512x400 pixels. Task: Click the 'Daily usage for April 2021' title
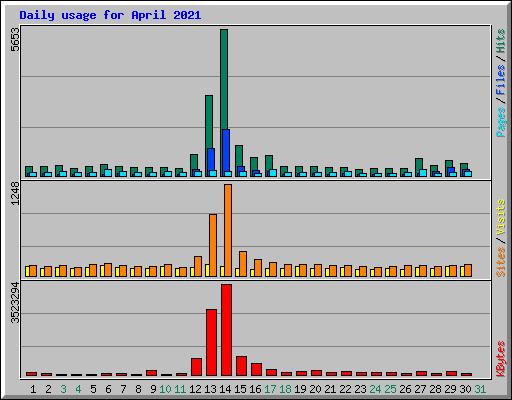click(x=110, y=15)
